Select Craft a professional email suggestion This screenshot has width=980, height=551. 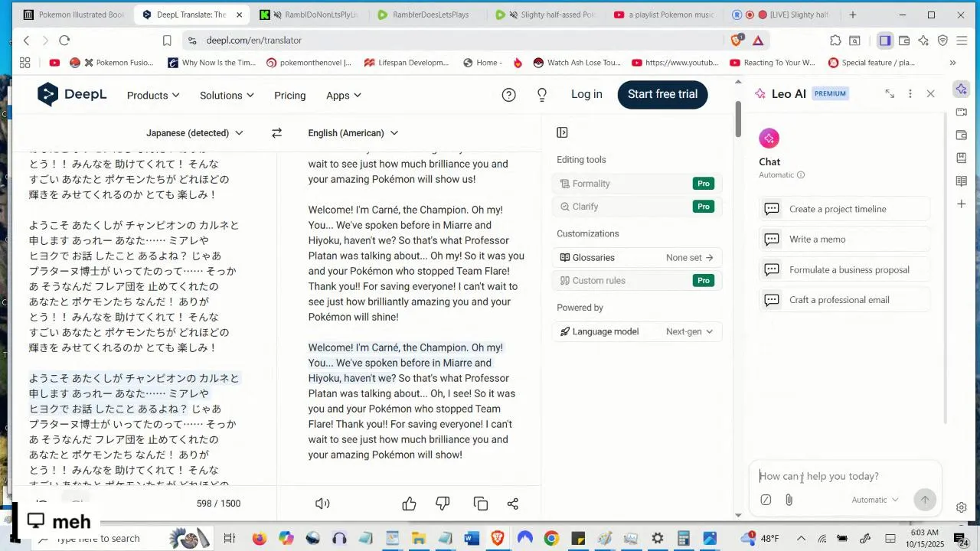coord(844,300)
